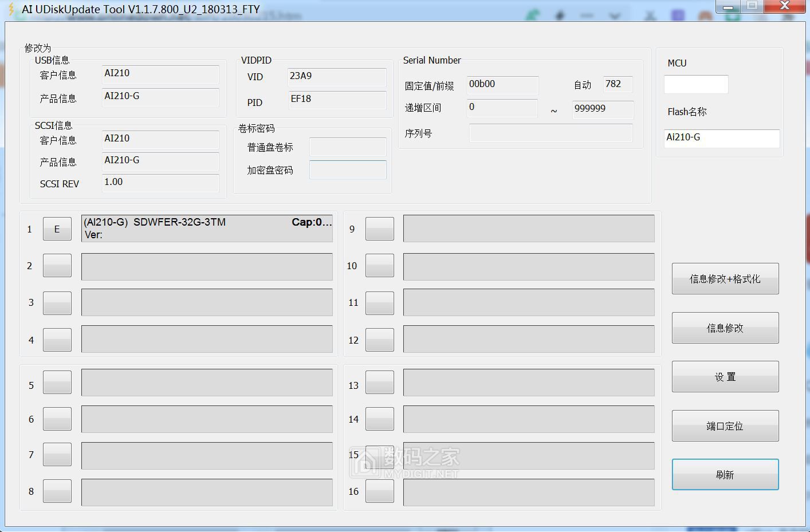
Task: Close the AI UDiskUpdate Tool window
Action: tap(785, 6)
